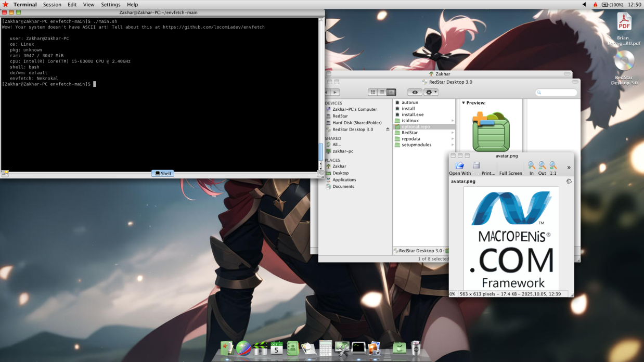Select the optional.repo file
Image resolution: width=644 pixels, height=362 pixels.
point(424,126)
